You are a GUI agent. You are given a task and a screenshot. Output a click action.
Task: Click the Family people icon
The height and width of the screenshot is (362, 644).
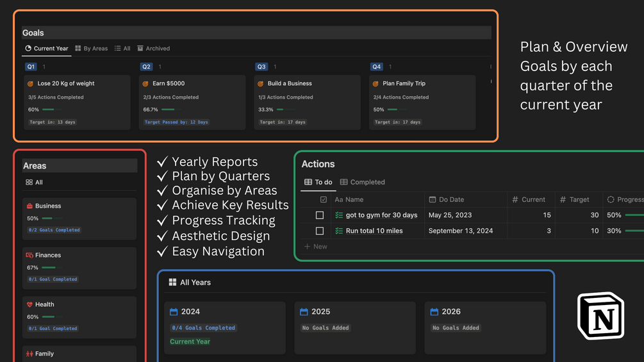29,354
